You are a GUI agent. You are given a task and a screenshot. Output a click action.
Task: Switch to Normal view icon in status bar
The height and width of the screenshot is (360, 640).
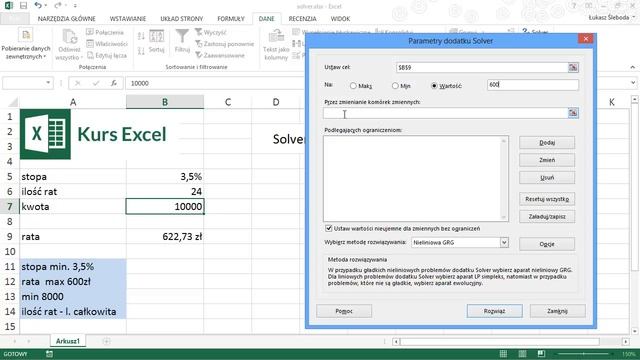[503, 354]
